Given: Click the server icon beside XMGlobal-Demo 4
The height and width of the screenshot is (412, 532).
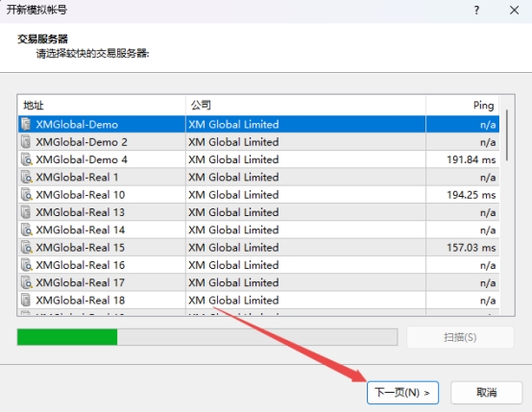Looking at the screenshot, I should click(x=26, y=159).
